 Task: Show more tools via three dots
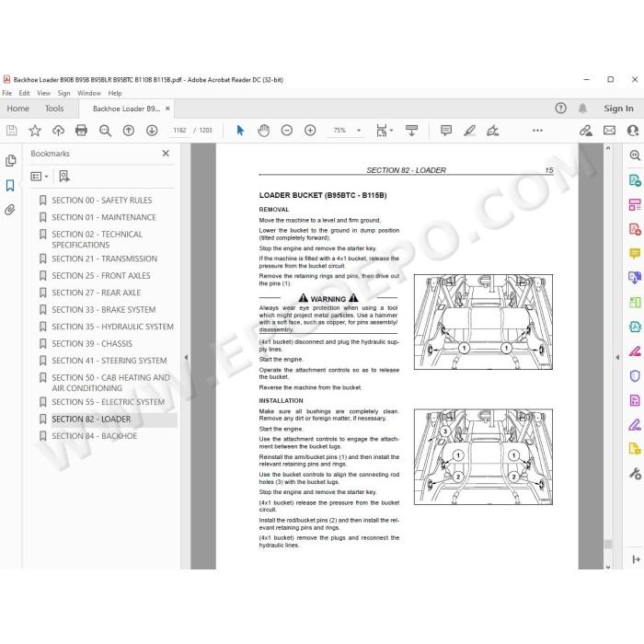(x=537, y=131)
